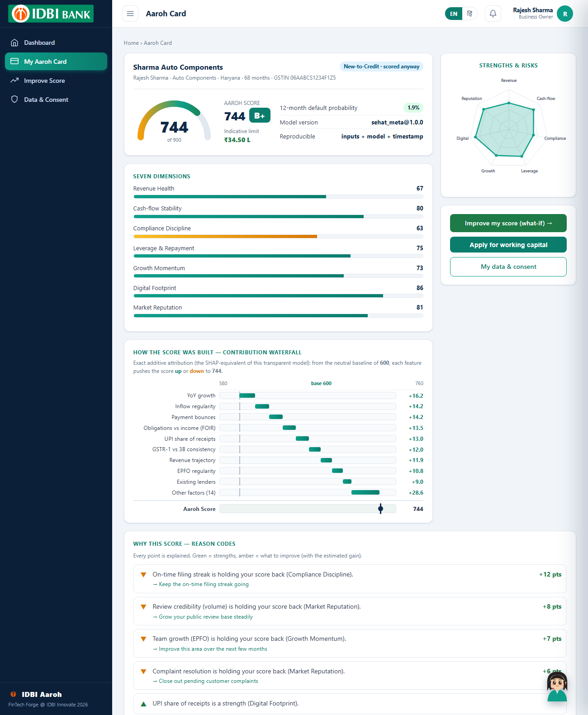Click Improve my score (what-if) button

coord(508,223)
